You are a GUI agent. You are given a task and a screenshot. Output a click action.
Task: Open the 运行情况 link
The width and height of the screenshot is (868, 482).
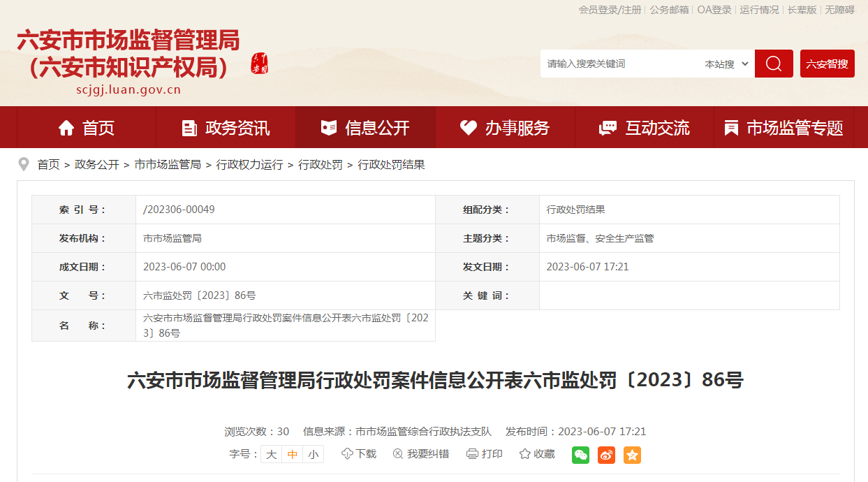pos(759,10)
